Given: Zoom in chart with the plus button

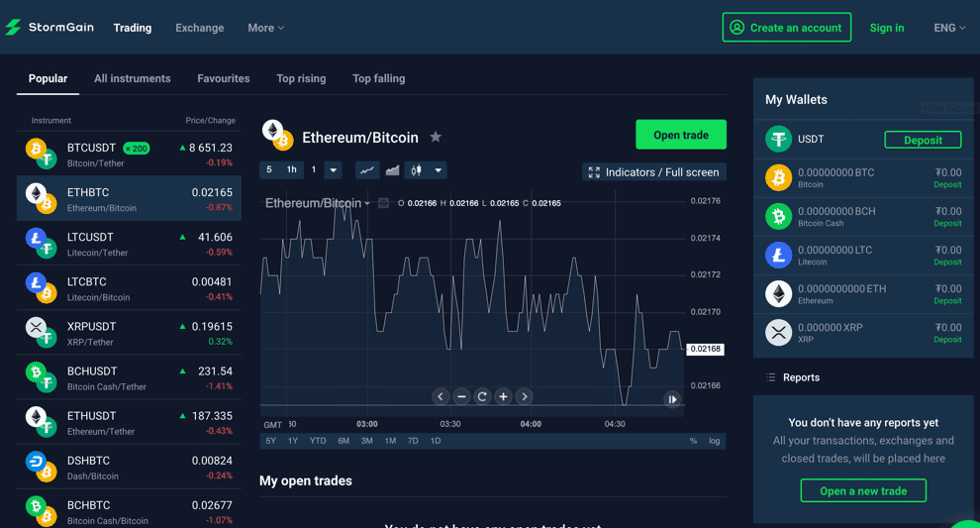Looking at the screenshot, I should (x=503, y=396).
